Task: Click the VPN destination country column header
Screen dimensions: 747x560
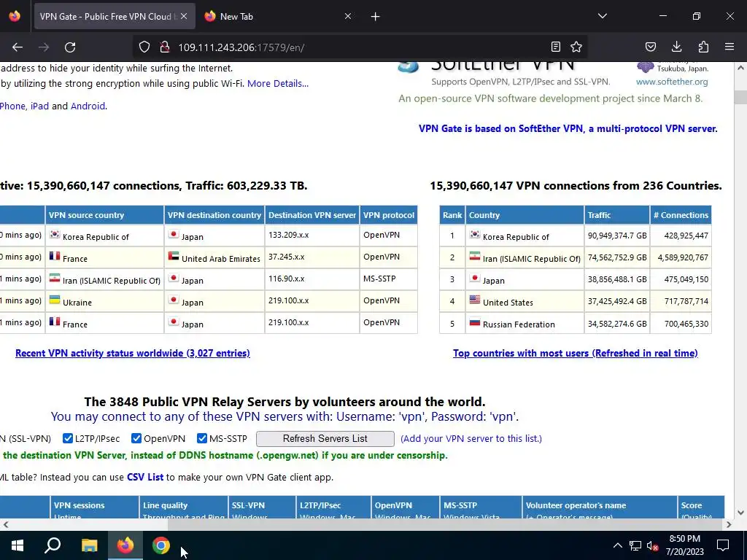Action: pyautogui.click(x=214, y=215)
